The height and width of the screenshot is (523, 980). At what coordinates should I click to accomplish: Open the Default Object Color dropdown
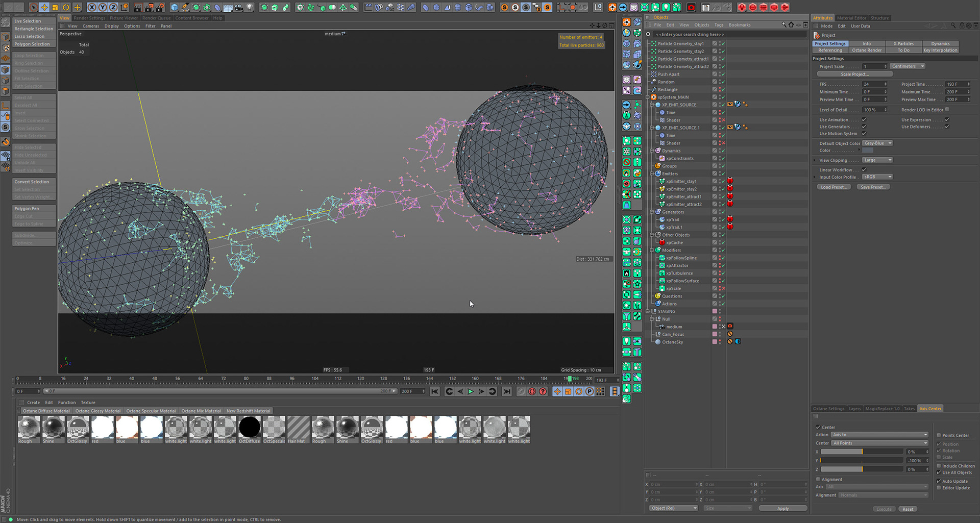pos(877,143)
